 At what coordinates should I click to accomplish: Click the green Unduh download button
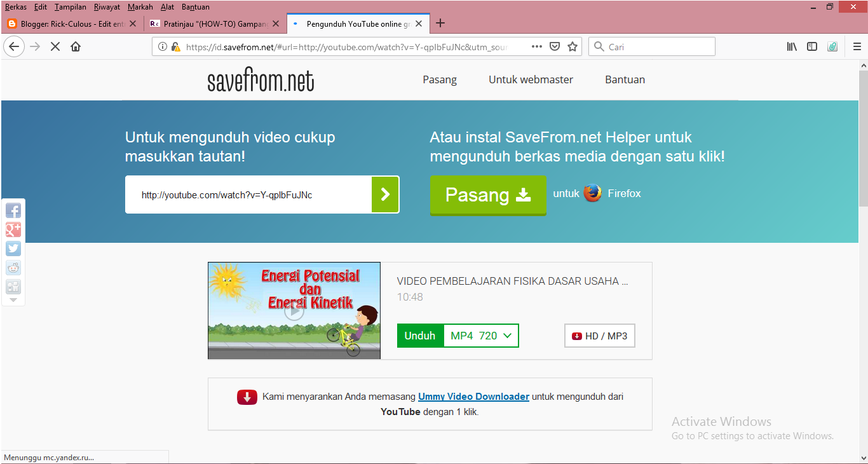point(420,336)
